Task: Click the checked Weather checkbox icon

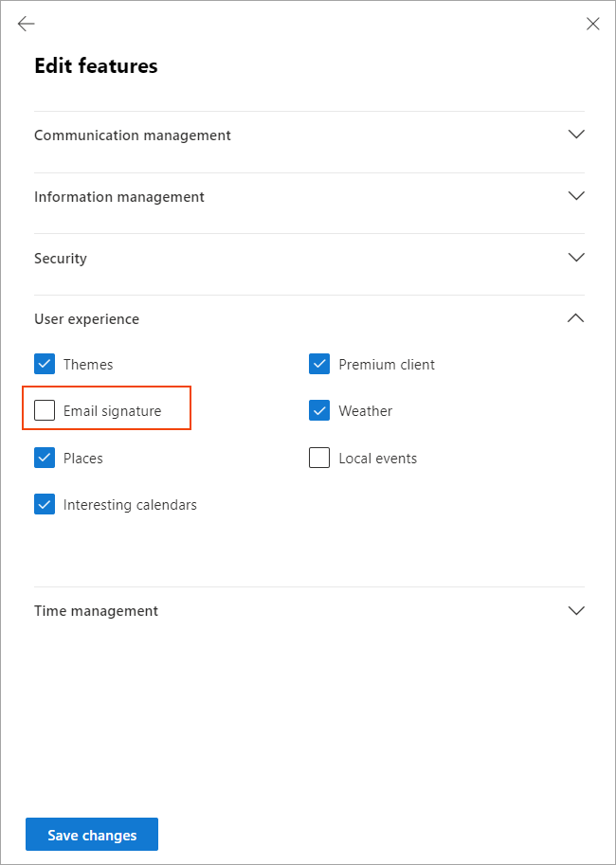Action: 319,410
